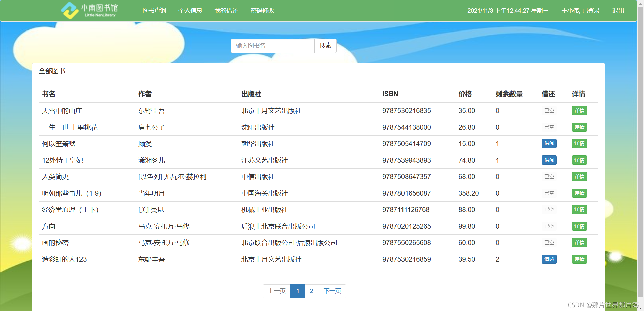Go to previous page 上一页
The width and height of the screenshot is (644, 311).
[277, 291]
